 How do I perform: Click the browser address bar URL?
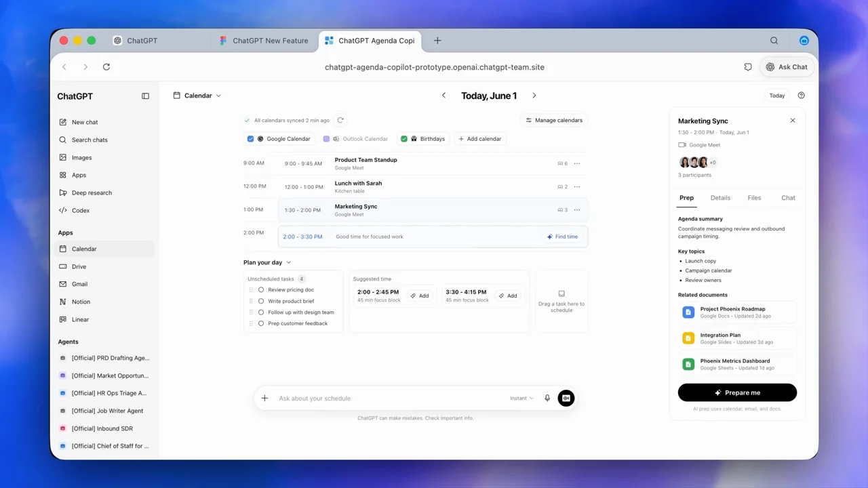click(x=435, y=67)
